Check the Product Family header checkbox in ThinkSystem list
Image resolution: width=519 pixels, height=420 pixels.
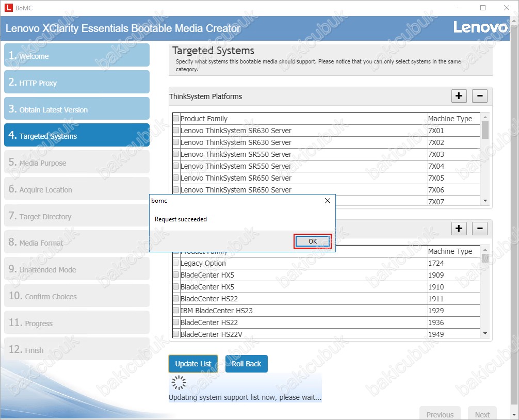click(176, 118)
